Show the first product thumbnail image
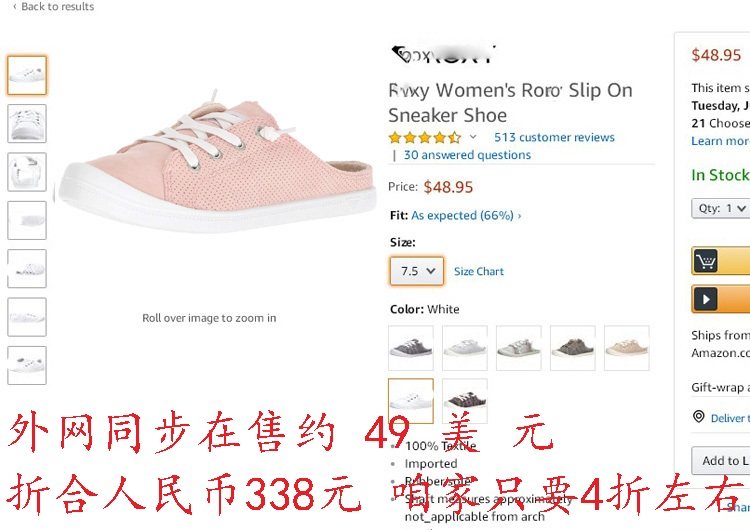This screenshot has height=530, width=750. (27, 75)
